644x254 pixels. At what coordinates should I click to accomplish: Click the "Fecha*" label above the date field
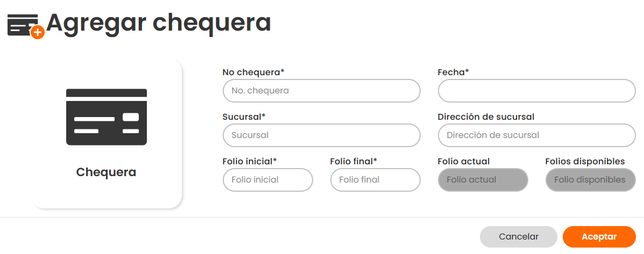[x=453, y=72]
